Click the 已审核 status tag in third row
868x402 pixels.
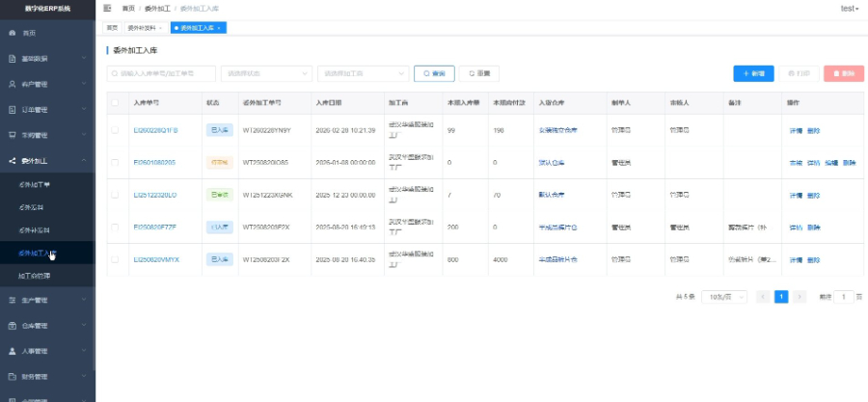[220, 195]
